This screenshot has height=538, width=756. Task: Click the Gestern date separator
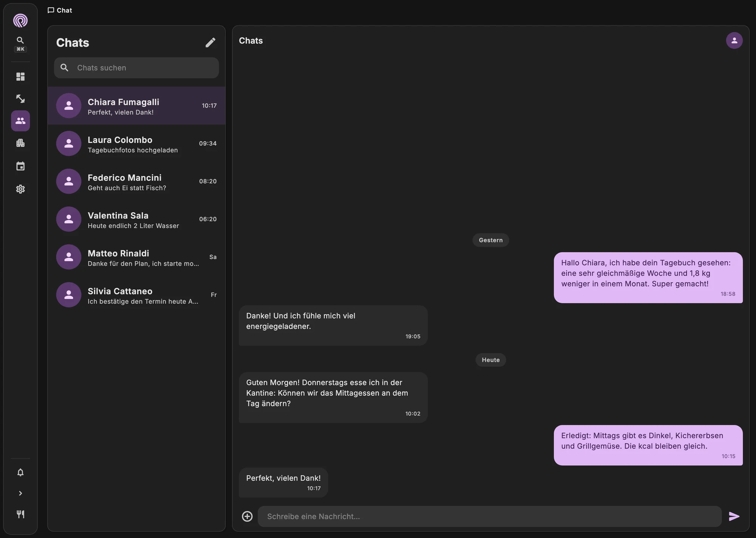pyautogui.click(x=491, y=240)
